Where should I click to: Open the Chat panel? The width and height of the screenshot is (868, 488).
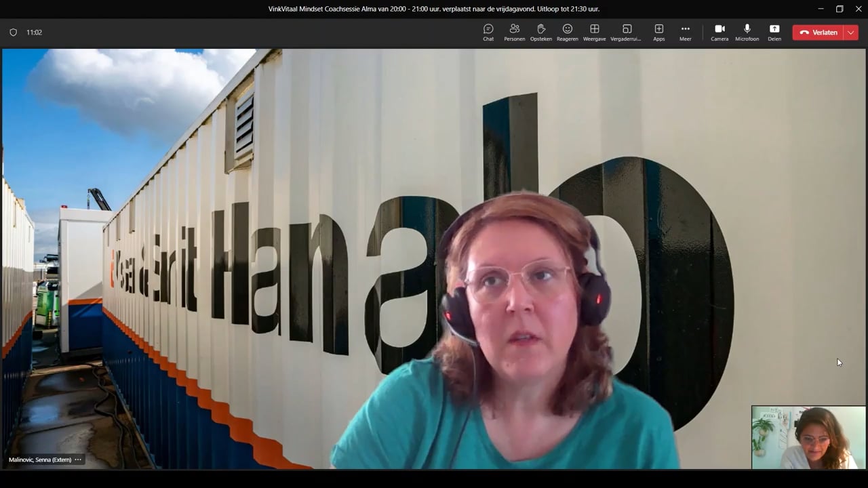click(x=488, y=33)
